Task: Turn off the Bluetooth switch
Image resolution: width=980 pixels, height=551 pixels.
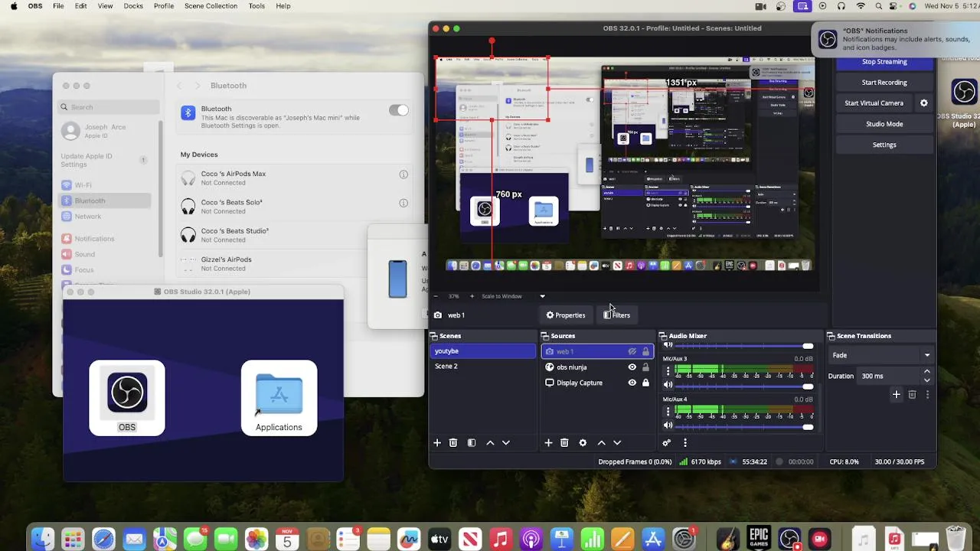Action: 399,110
